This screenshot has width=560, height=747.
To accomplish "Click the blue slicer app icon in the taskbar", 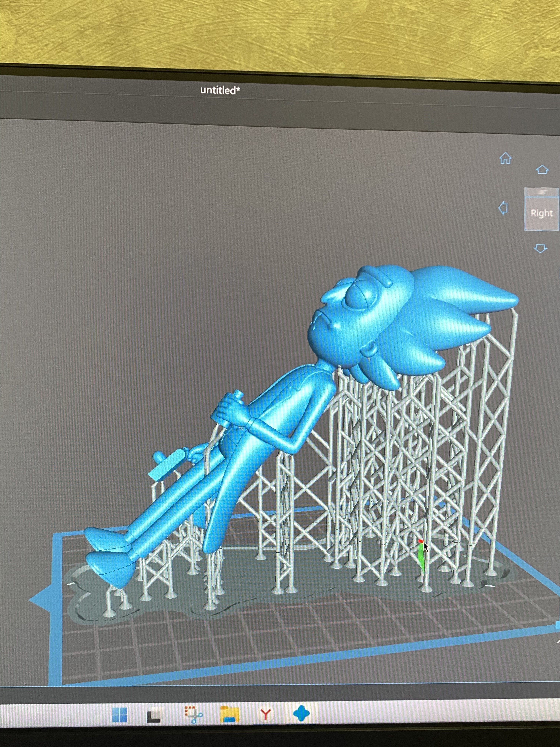I will (301, 714).
